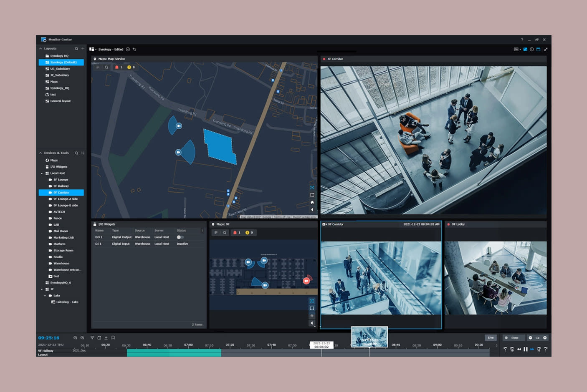
Task: Select the 9F Lounge-A side camera
Action: 65,199
